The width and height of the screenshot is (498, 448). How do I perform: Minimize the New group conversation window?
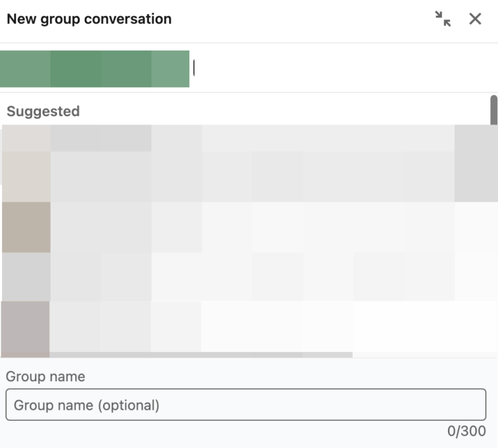click(x=443, y=19)
